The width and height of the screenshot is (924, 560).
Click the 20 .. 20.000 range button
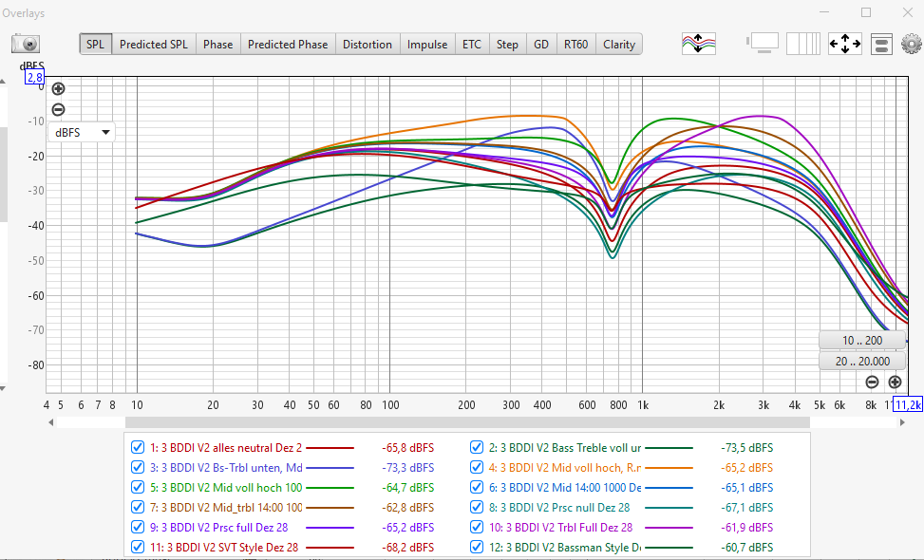pos(861,361)
